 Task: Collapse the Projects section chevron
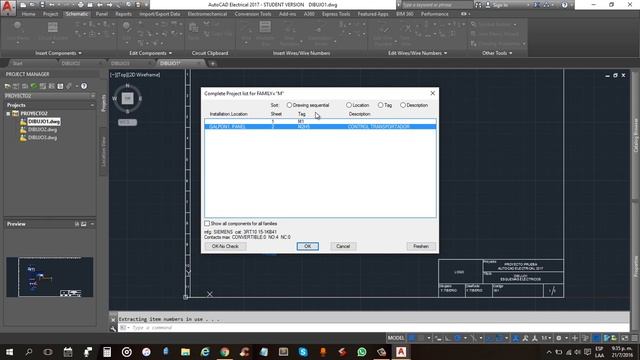(x=92, y=105)
